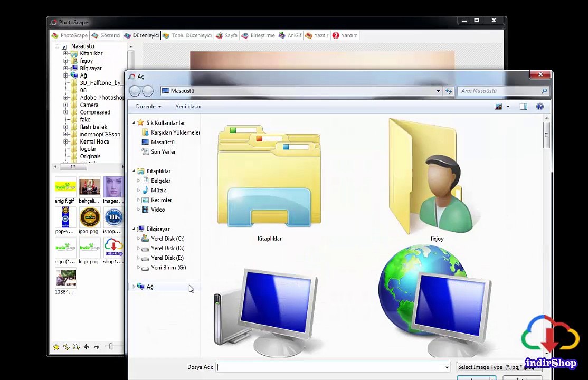
Task: Collapse the Kitaplıklar group in navigation pane
Action: tap(134, 171)
